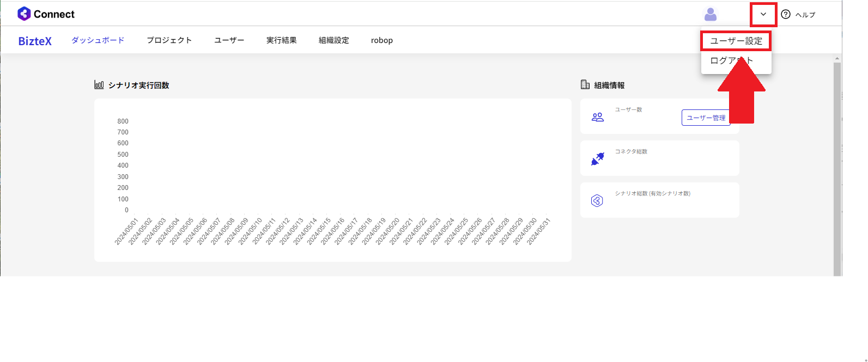Screen dimensions: 868x362
Task: Click the plug icon in コネクタ総数 card
Action: [x=598, y=159]
